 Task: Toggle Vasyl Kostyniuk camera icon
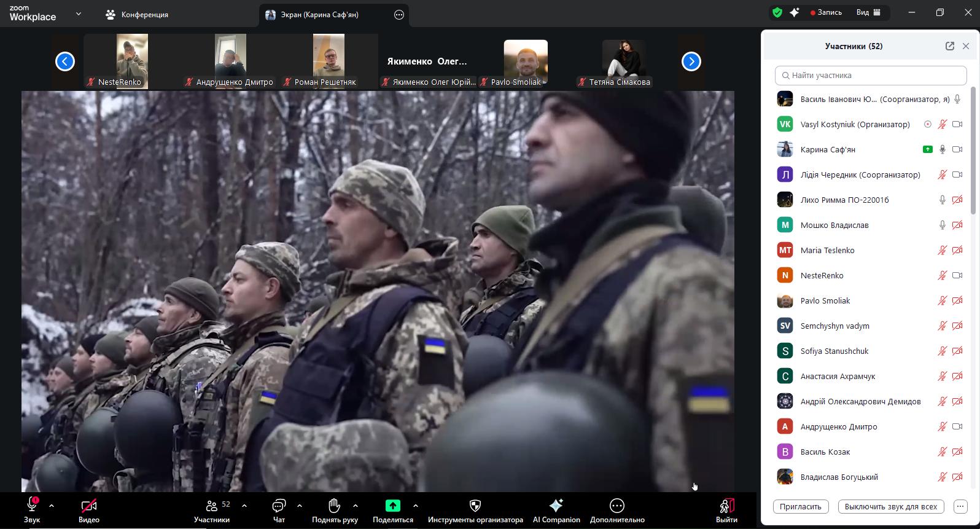pyautogui.click(x=957, y=124)
